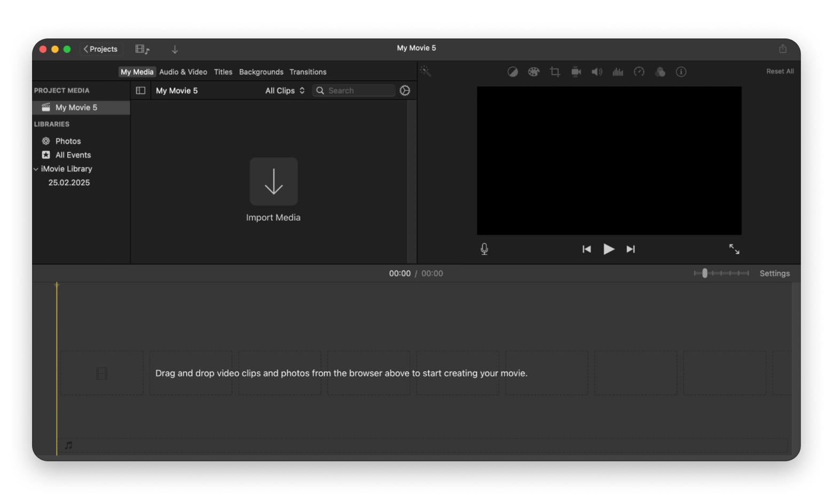Screen dimensions: 833x504
Task: Open the video stabilization camera icon
Action: coord(576,72)
